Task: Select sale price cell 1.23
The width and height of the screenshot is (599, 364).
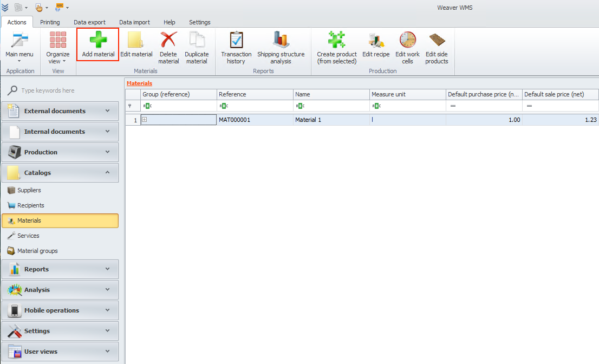Action: coord(561,120)
